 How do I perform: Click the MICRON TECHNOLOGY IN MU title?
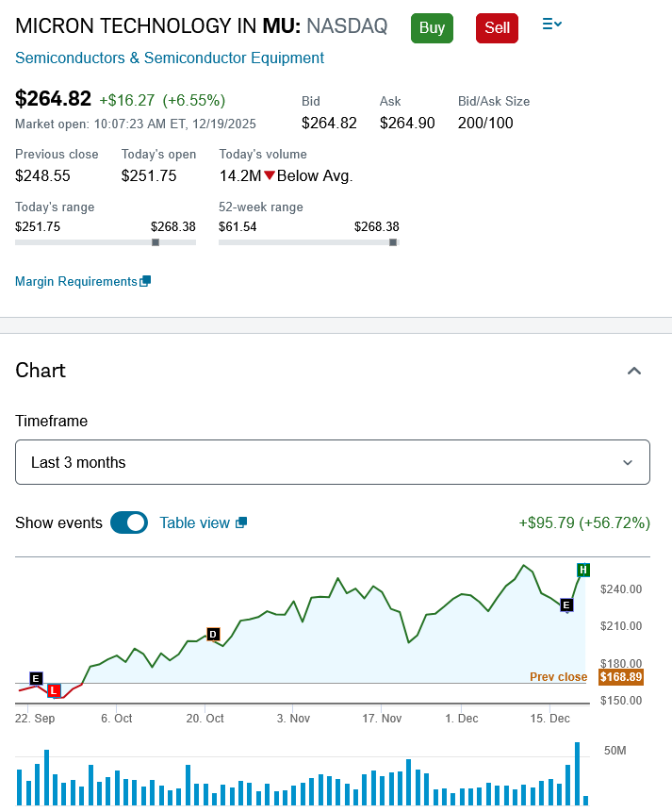coord(158,25)
